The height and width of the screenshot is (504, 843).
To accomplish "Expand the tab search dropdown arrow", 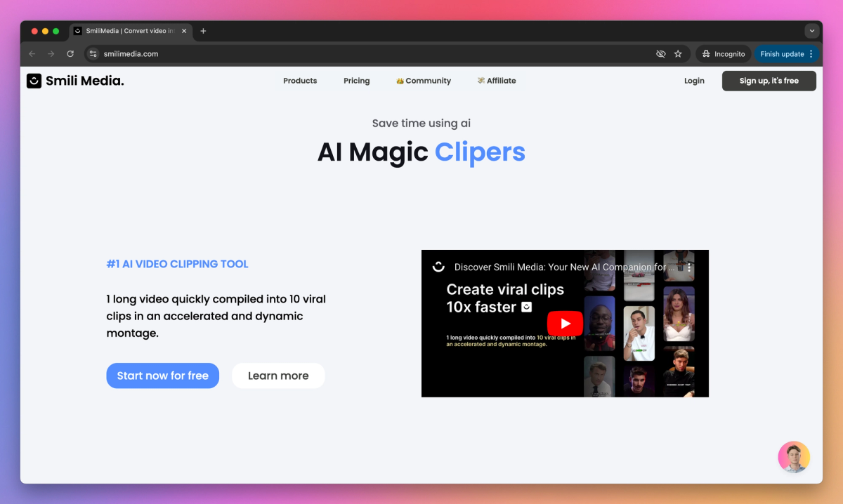I will (x=812, y=31).
